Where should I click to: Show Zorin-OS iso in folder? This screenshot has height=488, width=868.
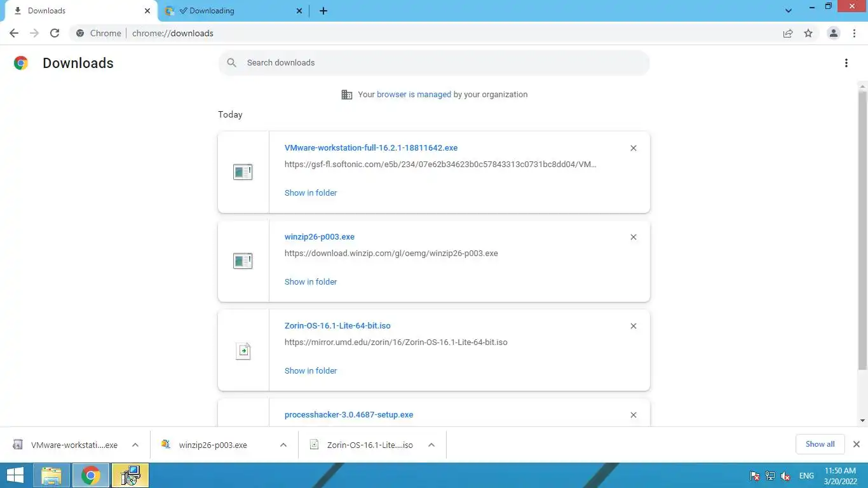(x=311, y=370)
